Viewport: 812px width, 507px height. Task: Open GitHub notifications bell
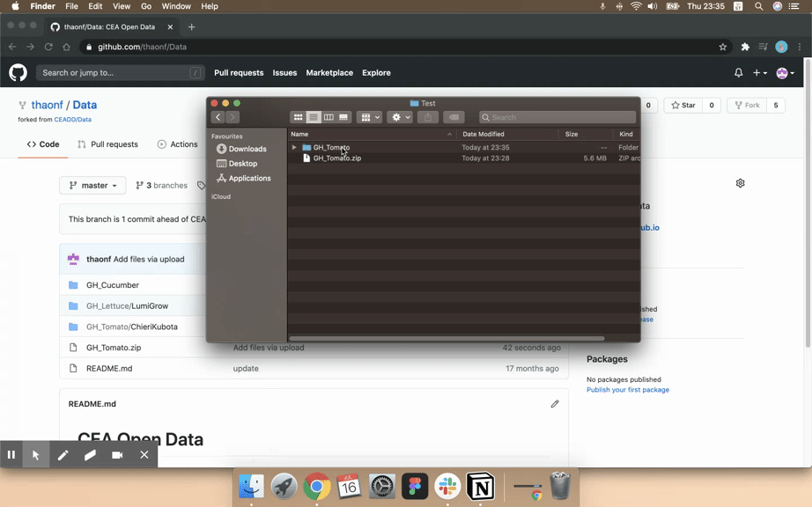(739, 73)
